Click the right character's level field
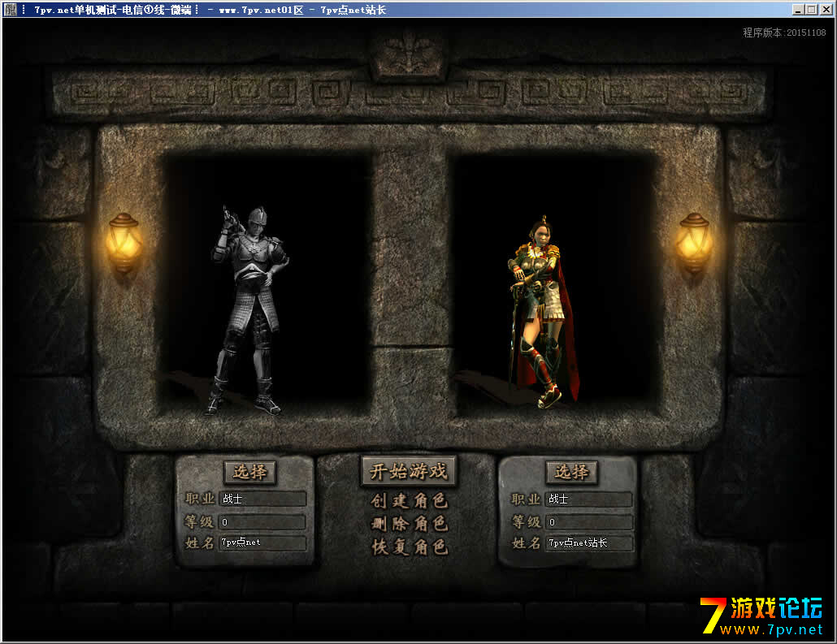The width and height of the screenshot is (837, 644). (589, 522)
